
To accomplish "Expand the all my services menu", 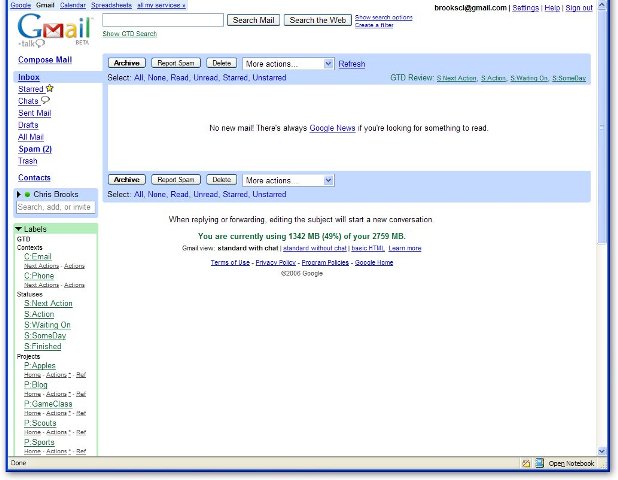I will 161,5.
